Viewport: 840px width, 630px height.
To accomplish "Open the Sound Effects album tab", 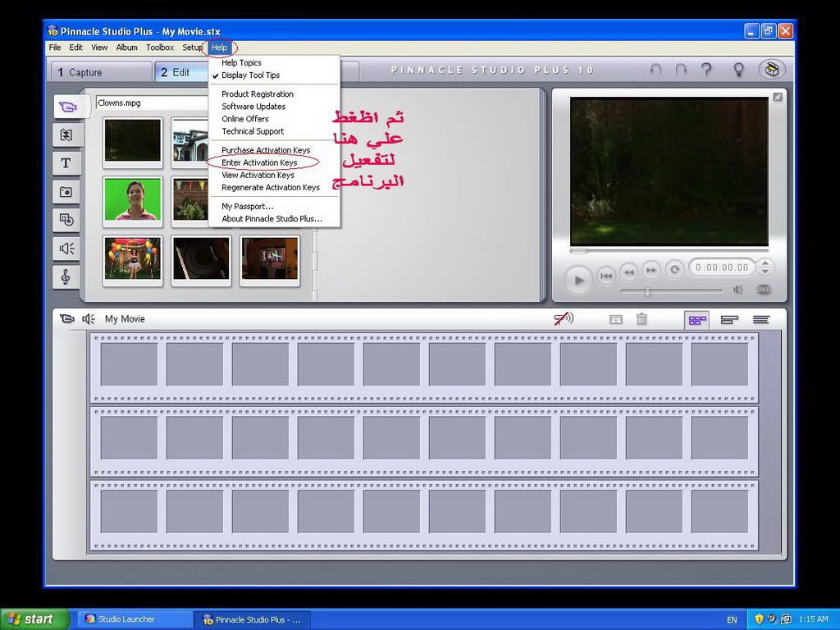I will 66,248.
